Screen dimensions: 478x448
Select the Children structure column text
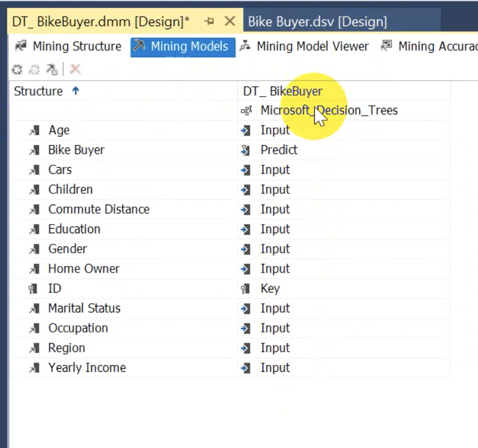tap(71, 189)
